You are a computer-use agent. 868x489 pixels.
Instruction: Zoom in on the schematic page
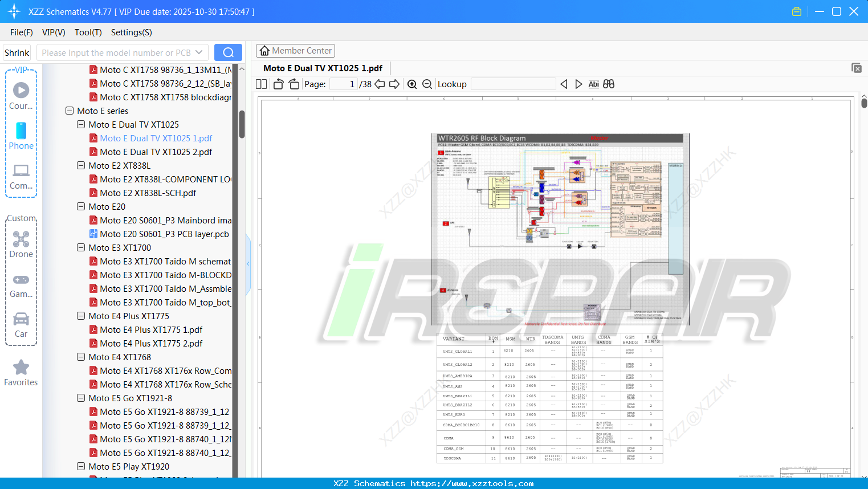pos(412,84)
